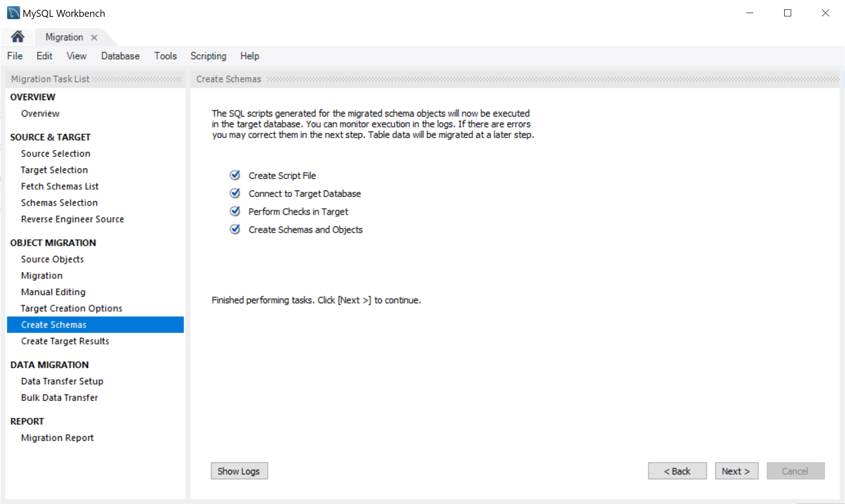The width and height of the screenshot is (845, 504).
Task: Select Reverse Engineer Source step
Action: click(72, 219)
